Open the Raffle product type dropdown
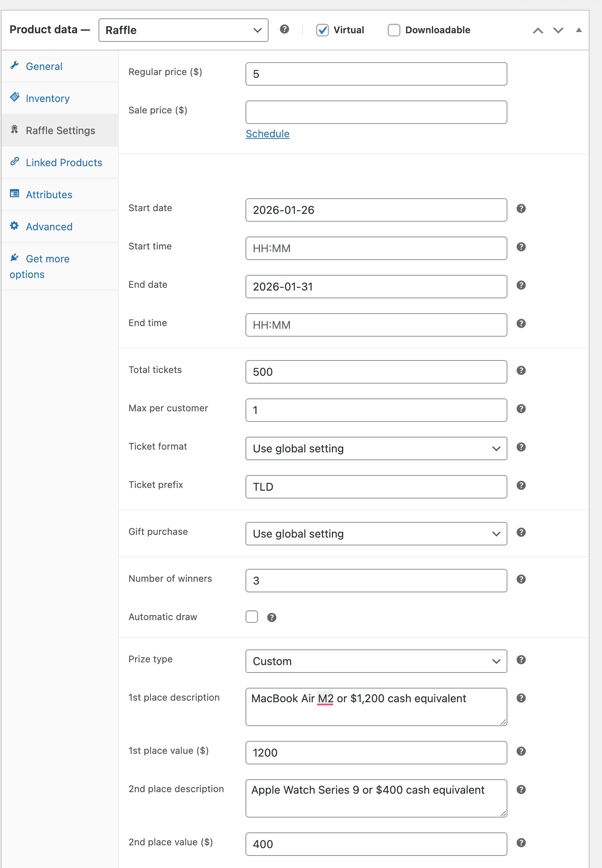Viewport: 602px width, 868px height. coord(183,30)
